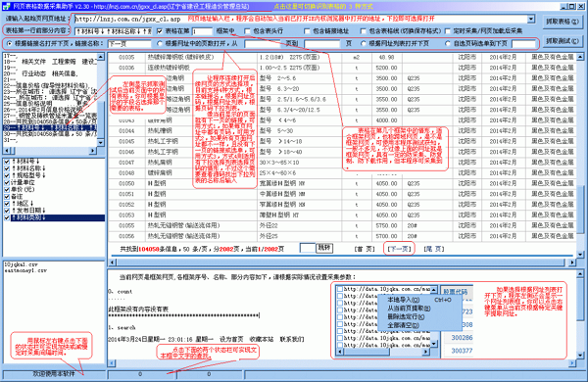Uncheck the ↑材料号↓ field checkbox
The height and width of the screenshot is (382, 588).
(x=7, y=162)
